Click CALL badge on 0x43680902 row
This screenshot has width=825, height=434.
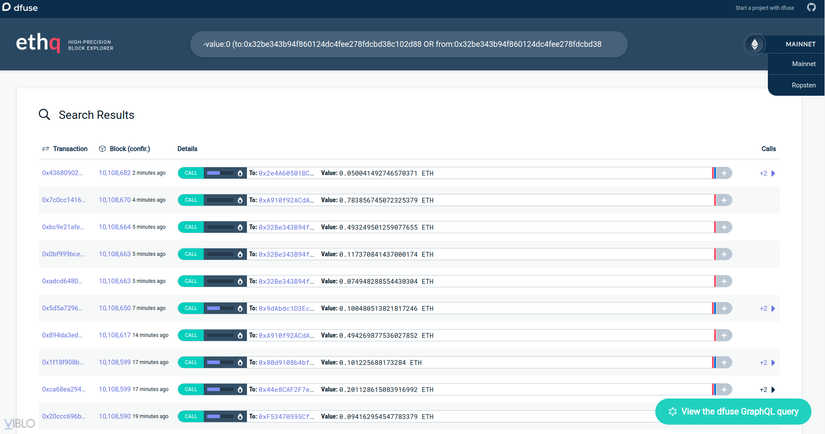(190, 173)
